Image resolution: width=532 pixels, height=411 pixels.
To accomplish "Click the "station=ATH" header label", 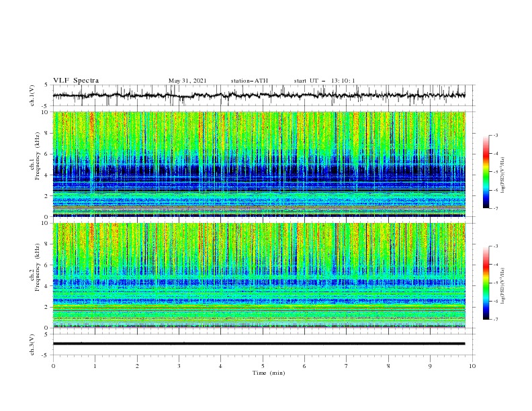I will (x=249, y=81).
